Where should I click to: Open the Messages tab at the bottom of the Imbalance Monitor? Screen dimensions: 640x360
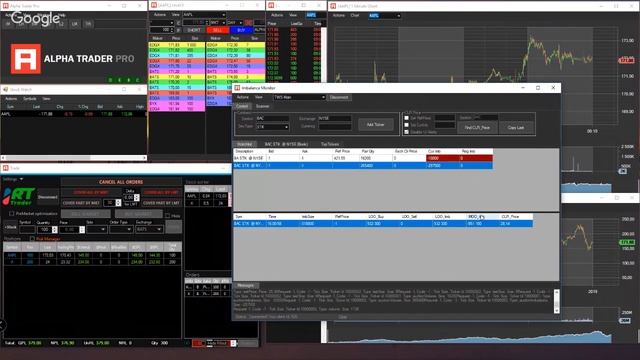point(246,285)
